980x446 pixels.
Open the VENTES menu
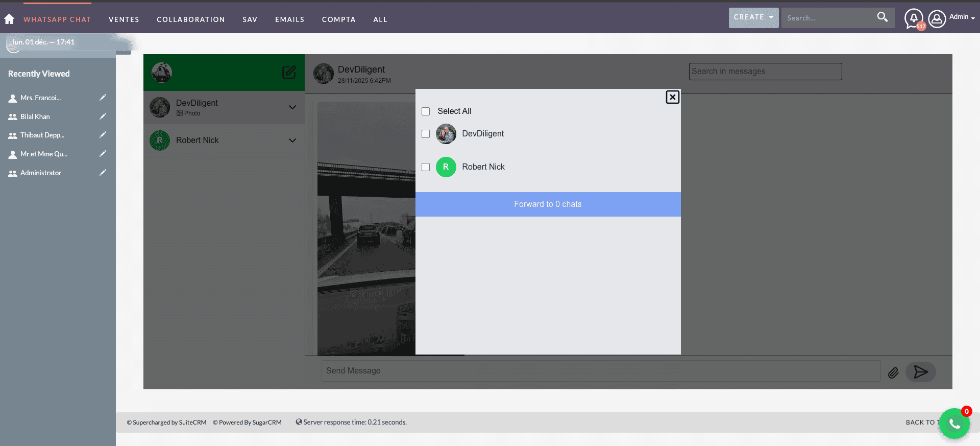(124, 19)
